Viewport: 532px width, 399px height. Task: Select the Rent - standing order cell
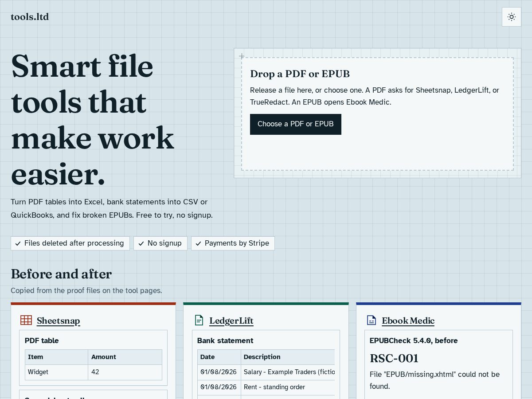[x=288, y=387]
